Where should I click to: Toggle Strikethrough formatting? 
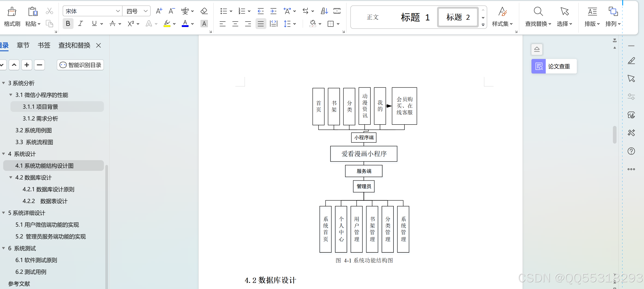pos(113,24)
